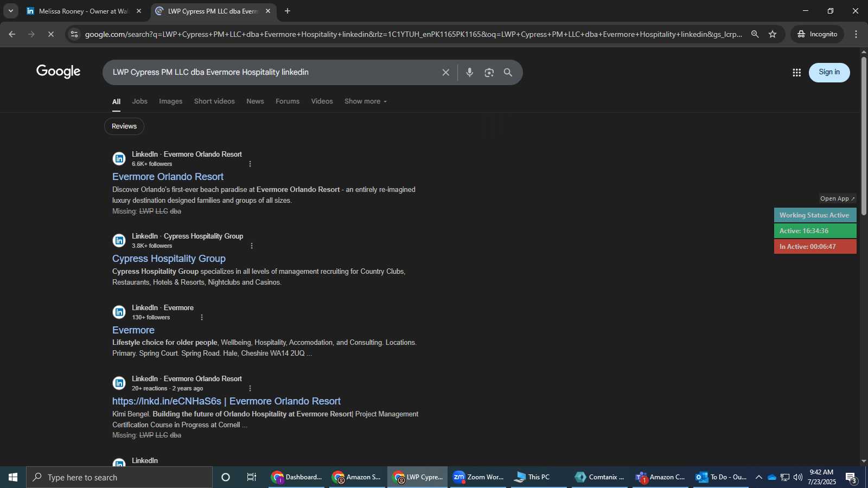Open Outlook To Do from taskbar
This screenshot has height=488, width=868.
722,477
